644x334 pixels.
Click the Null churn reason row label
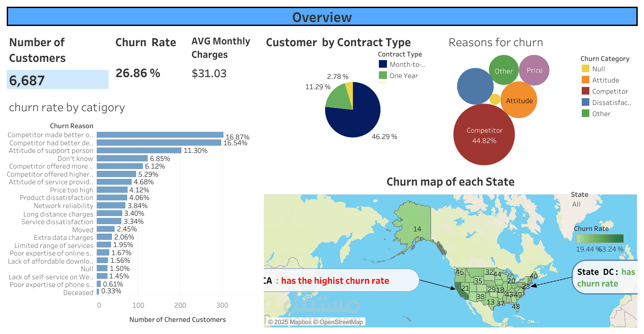click(x=87, y=269)
